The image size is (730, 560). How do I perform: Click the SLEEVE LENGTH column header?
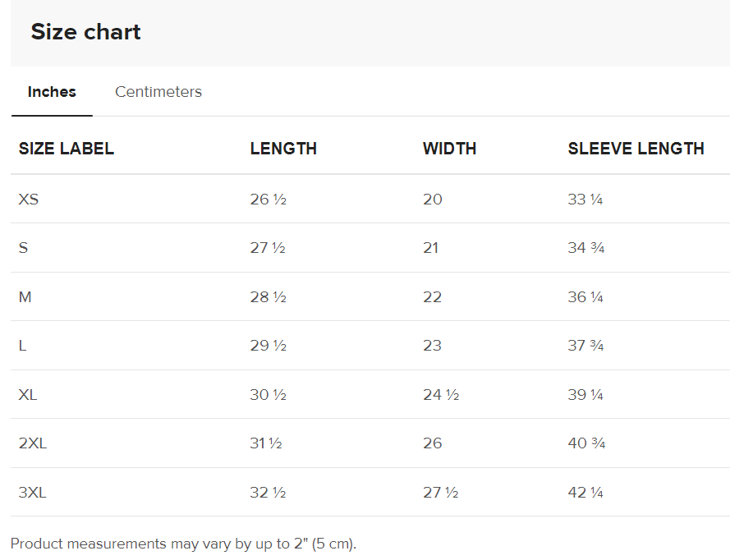coord(636,149)
